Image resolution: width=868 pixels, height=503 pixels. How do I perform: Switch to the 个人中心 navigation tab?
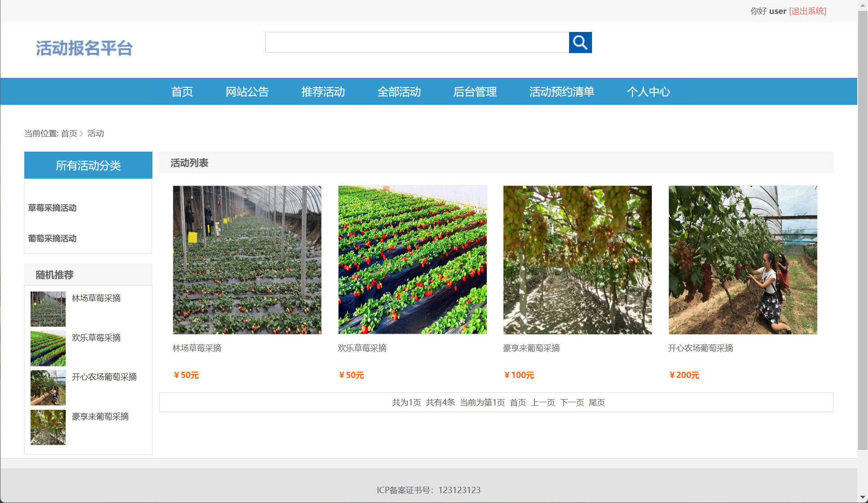[x=649, y=91]
